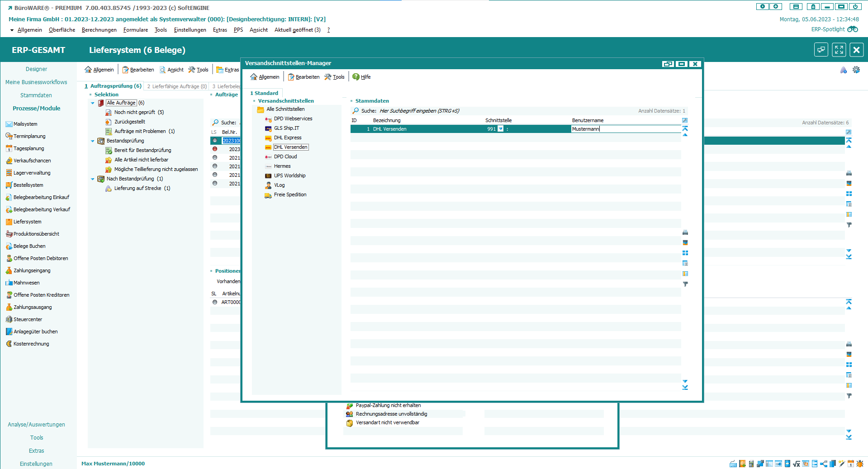The image size is (868, 469).
Task: Open Mailsystem from the sidebar
Action: point(25,124)
